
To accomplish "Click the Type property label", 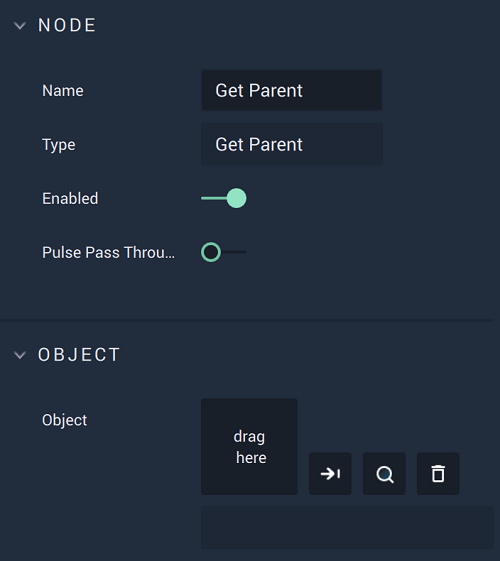I will 59,145.
